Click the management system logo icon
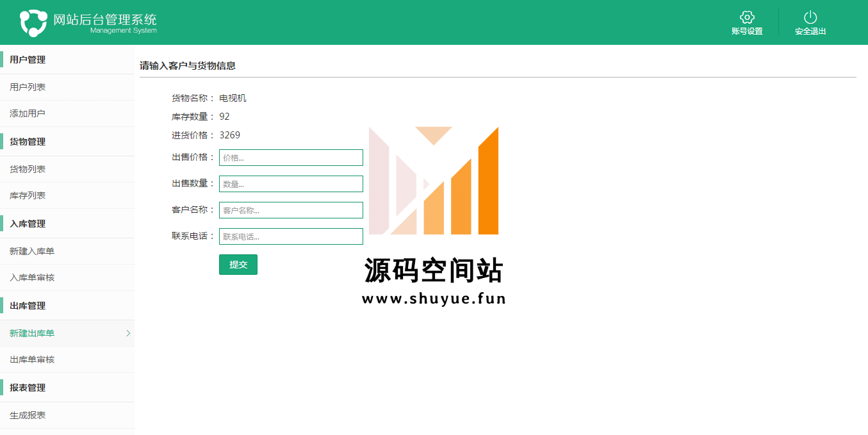Image resolution: width=868 pixels, height=435 pixels. pos(33,23)
